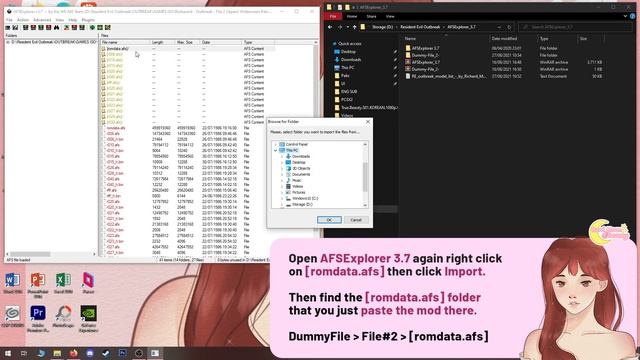Switch to Share tab in File Explorer
This screenshot has width=640, height=360.
pos(371,16)
